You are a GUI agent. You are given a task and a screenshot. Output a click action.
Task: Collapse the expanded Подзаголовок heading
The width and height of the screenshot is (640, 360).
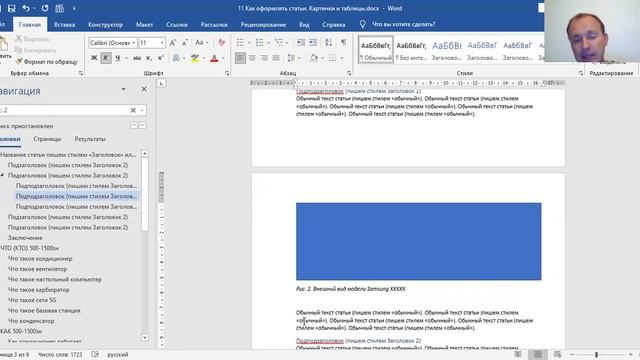point(2,175)
